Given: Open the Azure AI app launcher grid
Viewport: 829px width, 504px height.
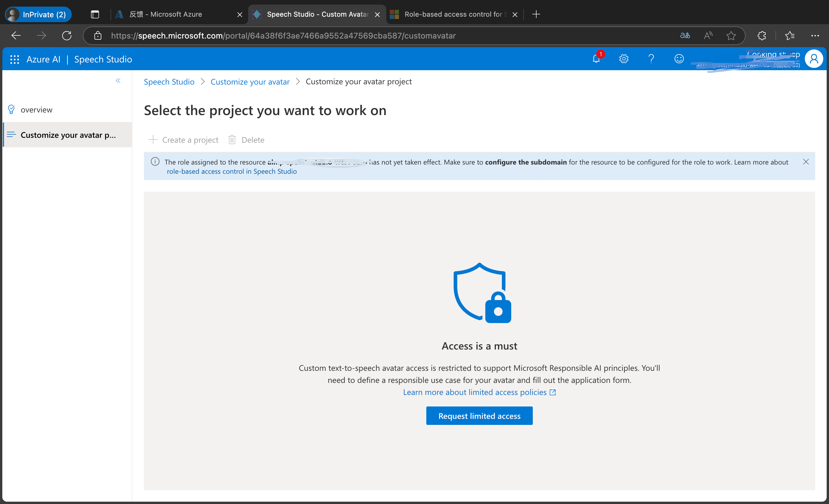Looking at the screenshot, I should (x=14, y=59).
